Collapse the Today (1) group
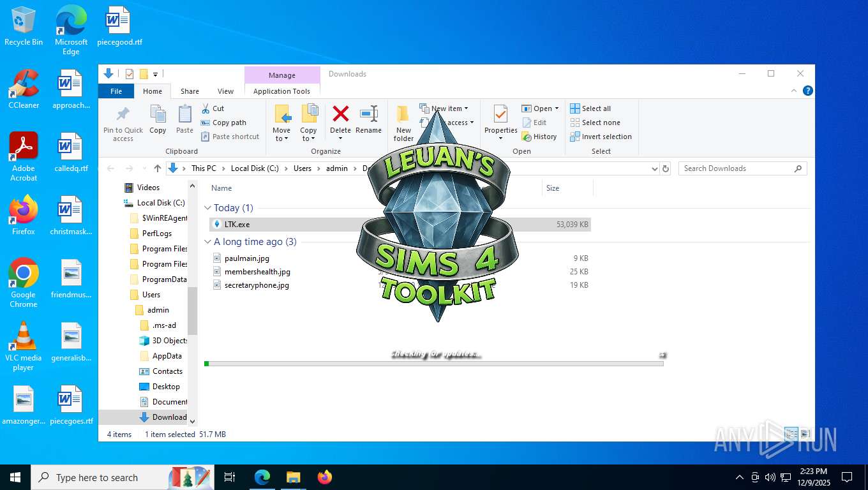Image resolution: width=868 pixels, height=490 pixels. pyautogui.click(x=207, y=208)
